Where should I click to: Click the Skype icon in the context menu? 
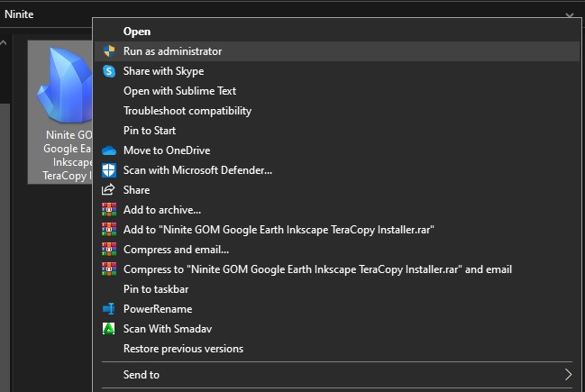pyautogui.click(x=109, y=71)
